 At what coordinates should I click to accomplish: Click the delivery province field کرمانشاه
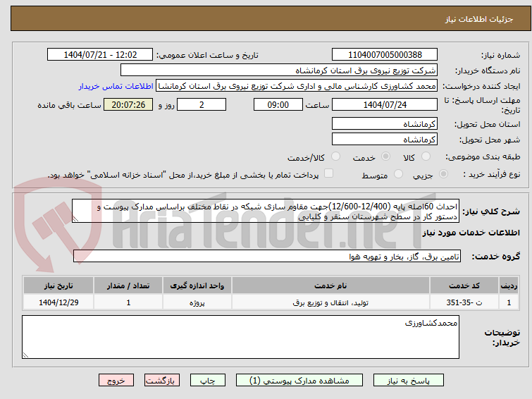point(385,124)
